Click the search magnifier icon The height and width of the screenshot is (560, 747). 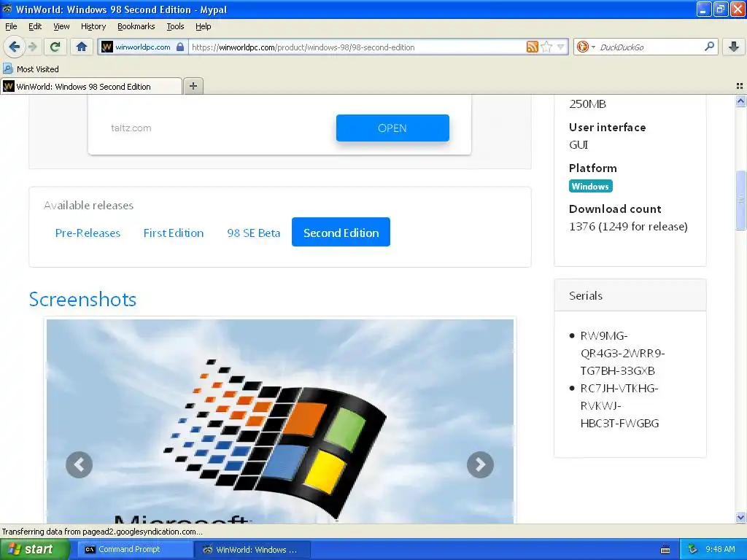pos(709,47)
